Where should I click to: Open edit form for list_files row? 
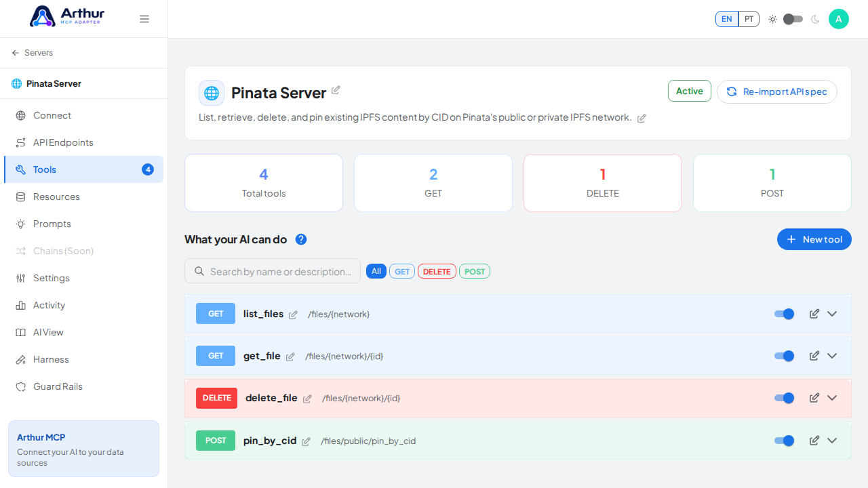tap(814, 314)
